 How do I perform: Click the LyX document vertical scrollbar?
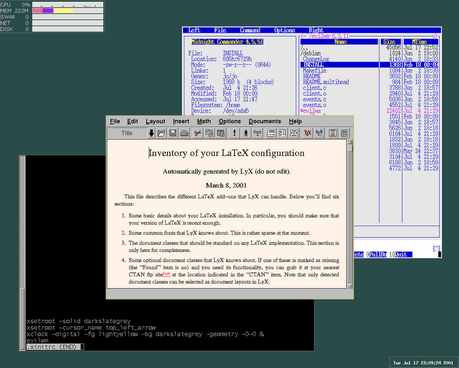pos(350,214)
